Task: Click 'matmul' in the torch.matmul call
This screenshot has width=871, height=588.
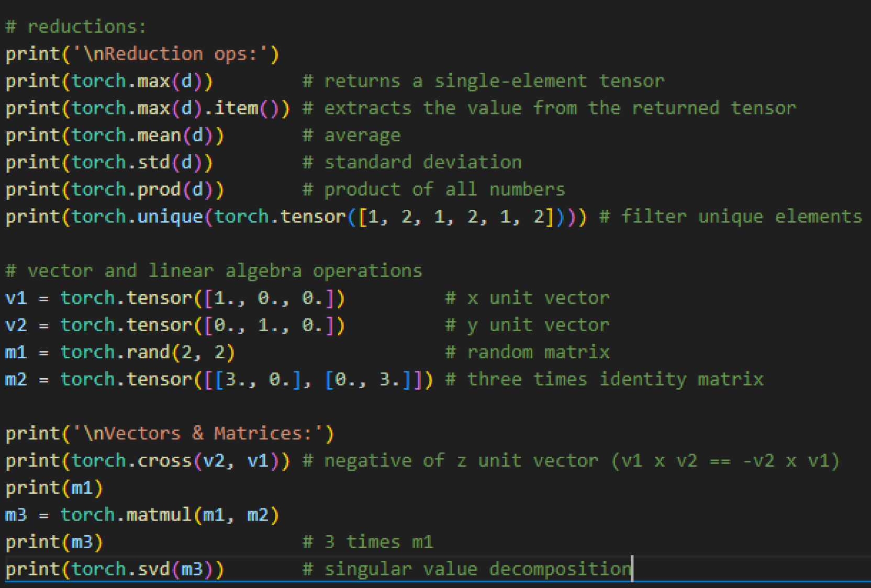Action: point(159,515)
